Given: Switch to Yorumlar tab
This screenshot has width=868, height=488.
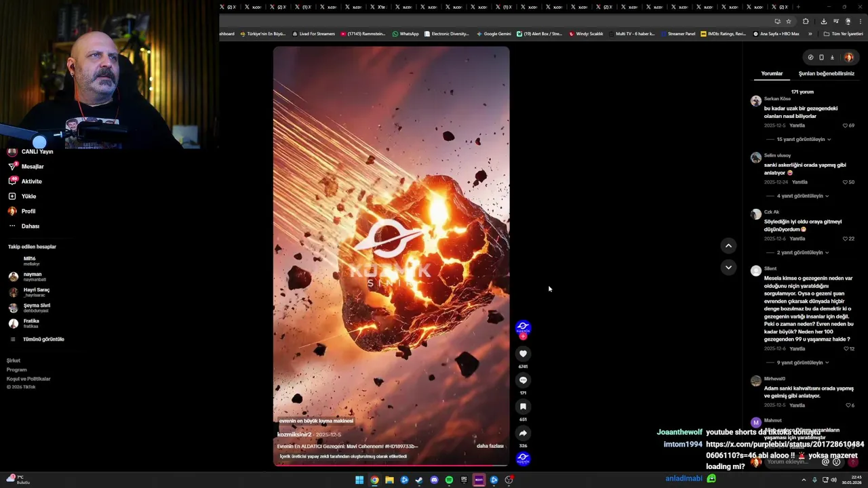Looking at the screenshot, I should tap(772, 73).
